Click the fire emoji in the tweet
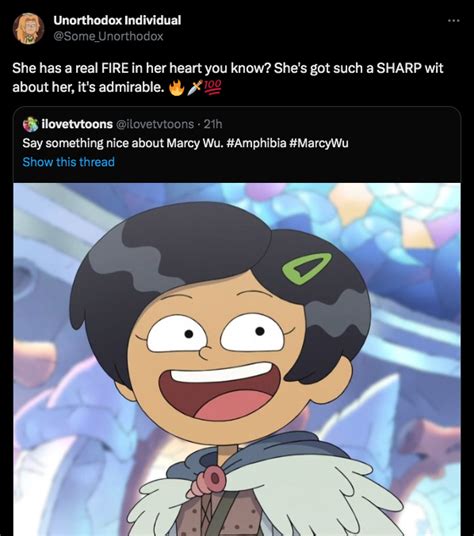Image resolution: width=474 pixels, height=536 pixels. click(x=177, y=88)
